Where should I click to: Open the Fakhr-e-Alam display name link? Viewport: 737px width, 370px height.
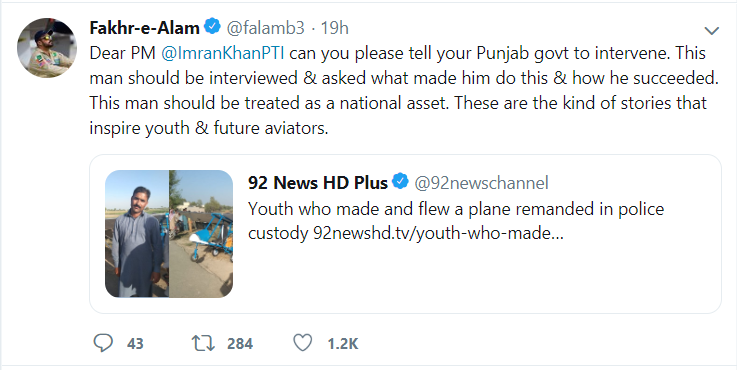click(144, 28)
